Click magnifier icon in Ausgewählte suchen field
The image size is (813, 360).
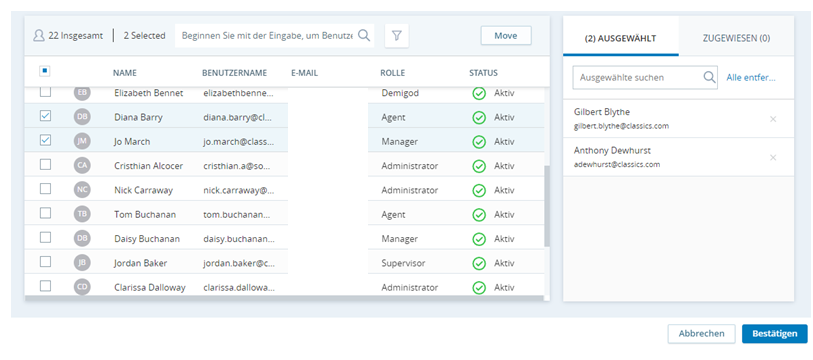click(x=709, y=77)
